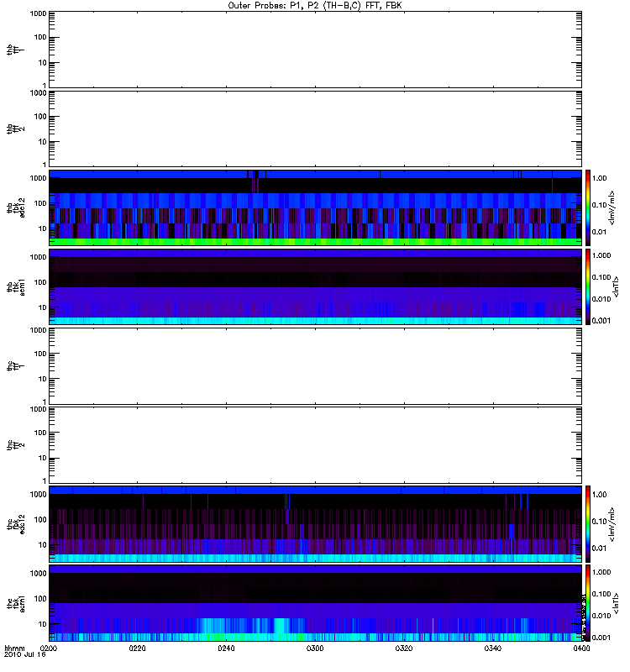Image resolution: width=630 pixels, height=672 pixels.
Task: Click the empty thc fff 1 plot panel
Action: tap(315, 366)
